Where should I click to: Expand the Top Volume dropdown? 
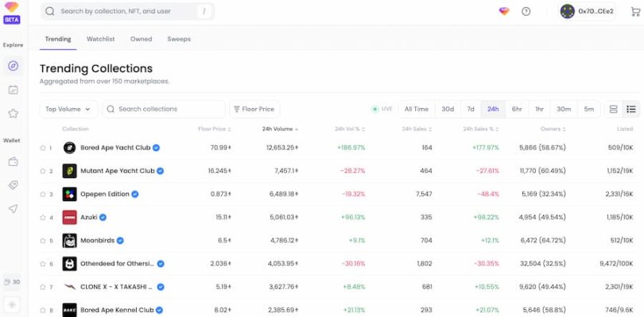coord(68,109)
